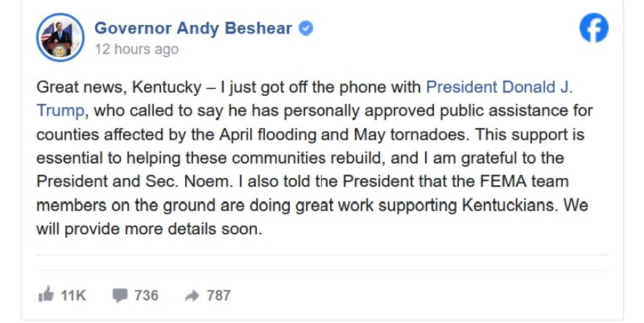Click the word 'Kentuckians' in the post
The height and width of the screenshot is (323, 644).
(x=509, y=205)
